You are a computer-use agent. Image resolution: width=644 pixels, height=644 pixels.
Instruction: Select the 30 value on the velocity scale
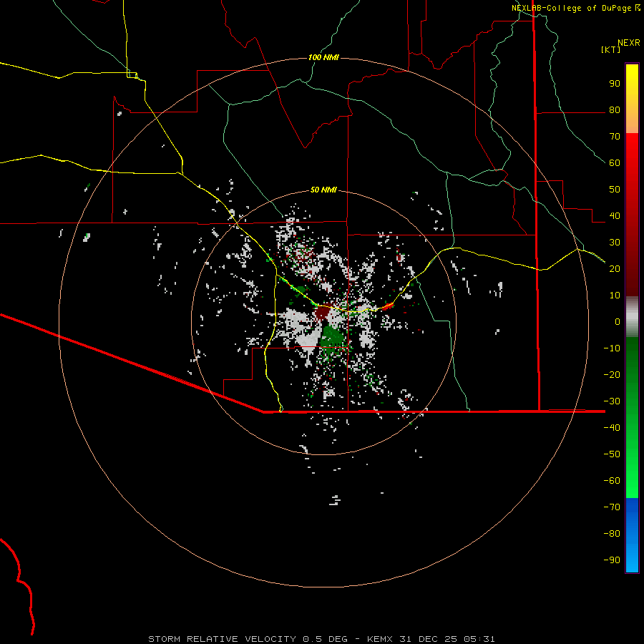pyautogui.click(x=615, y=243)
